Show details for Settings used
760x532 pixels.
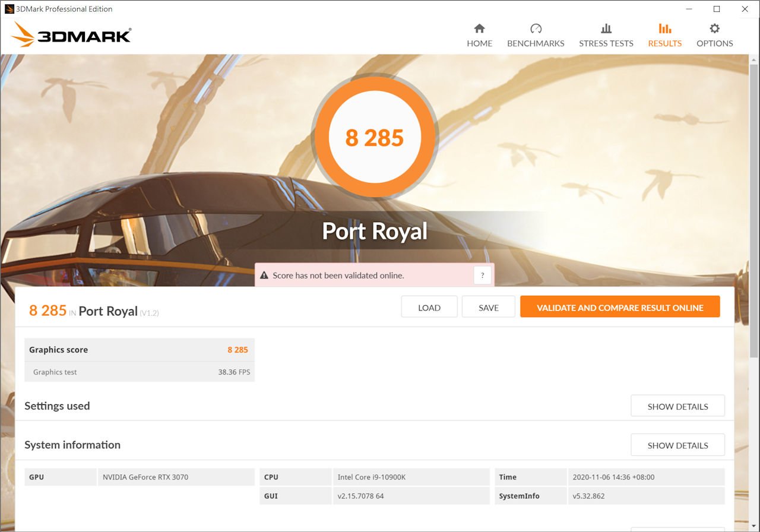click(x=677, y=406)
